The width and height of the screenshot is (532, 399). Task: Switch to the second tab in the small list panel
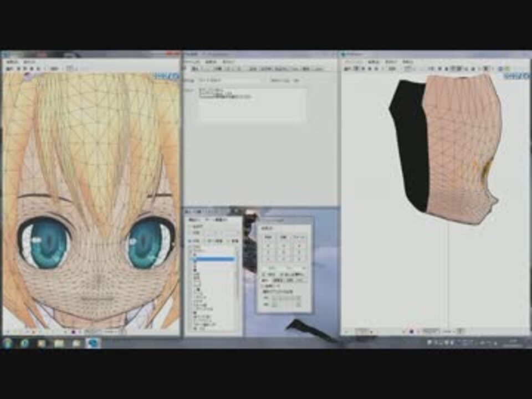click(216, 220)
